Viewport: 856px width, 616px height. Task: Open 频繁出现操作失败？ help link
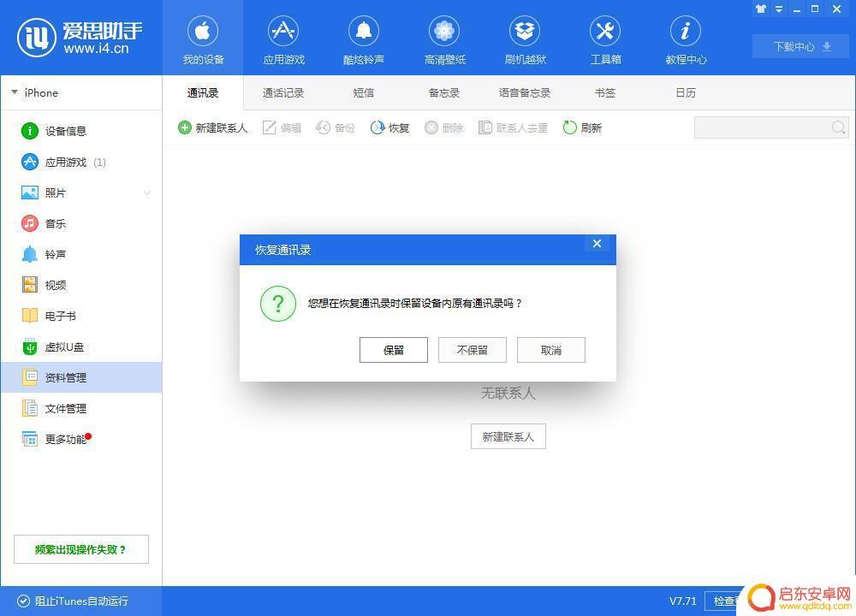[80, 549]
